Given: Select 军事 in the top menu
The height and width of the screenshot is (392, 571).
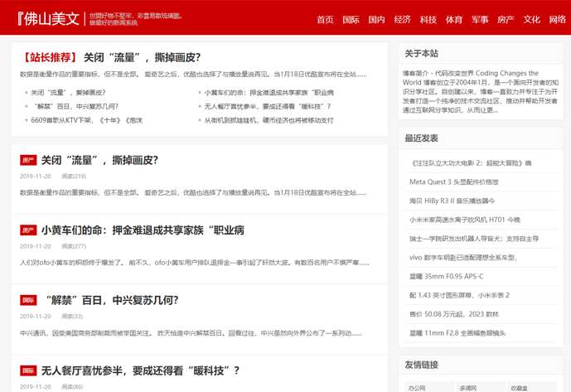Looking at the screenshot, I should (x=480, y=19).
